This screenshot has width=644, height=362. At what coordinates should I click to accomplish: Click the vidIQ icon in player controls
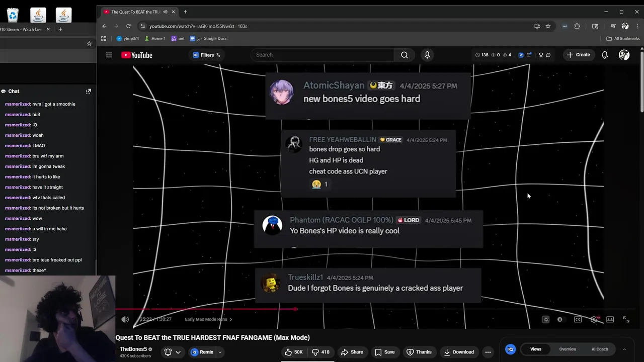click(x=545, y=319)
